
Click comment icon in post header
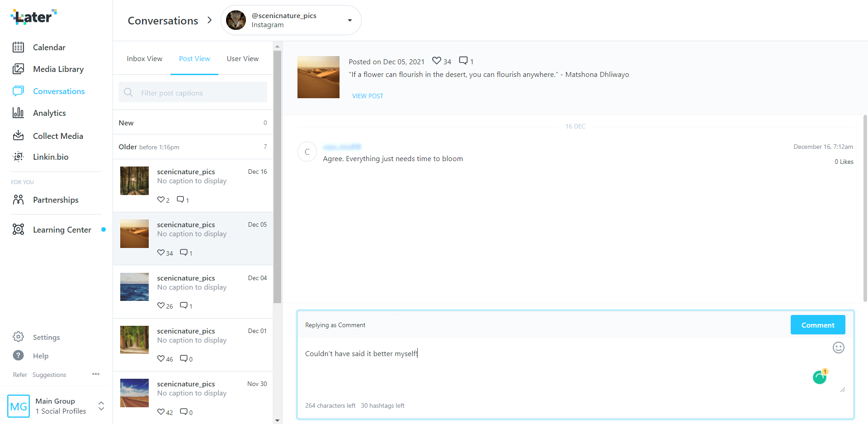point(463,61)
